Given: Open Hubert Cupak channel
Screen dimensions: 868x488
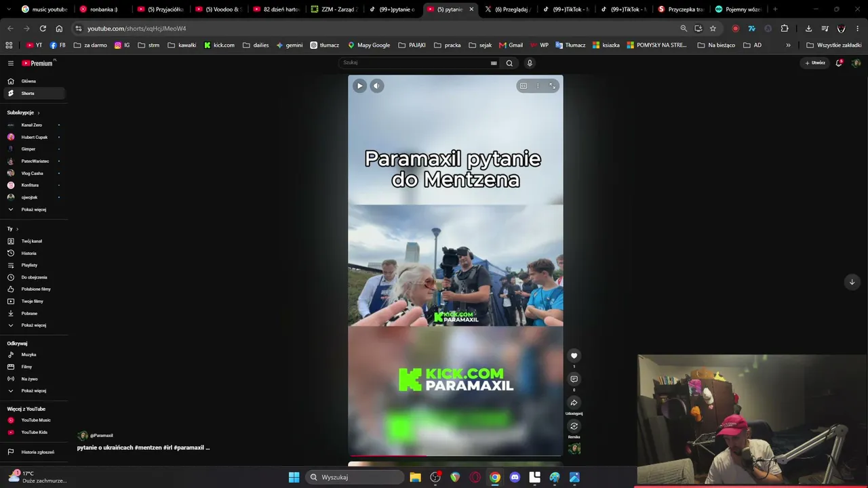Looking at the screenshot, I should tap(34, 137).
